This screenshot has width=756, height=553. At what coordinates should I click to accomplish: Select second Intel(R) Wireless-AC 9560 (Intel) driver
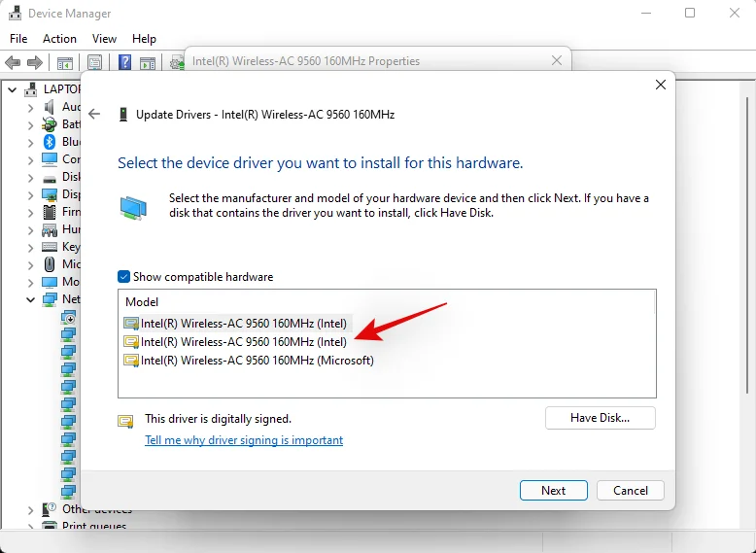coord(235,342)
